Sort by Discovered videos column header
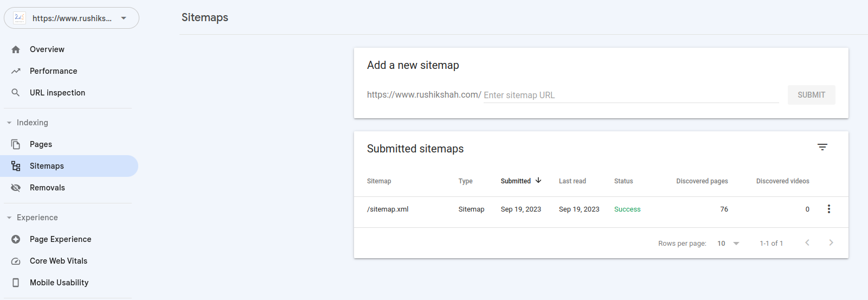Viewport: 868px width, 300px height. (x=782, y=181)
